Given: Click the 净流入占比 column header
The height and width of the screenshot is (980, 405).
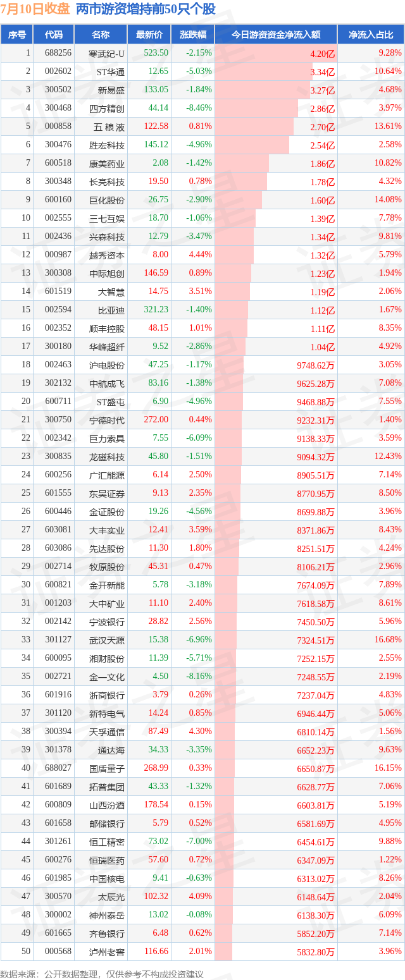Looking at the screenshot, I should tap(371, 35).
